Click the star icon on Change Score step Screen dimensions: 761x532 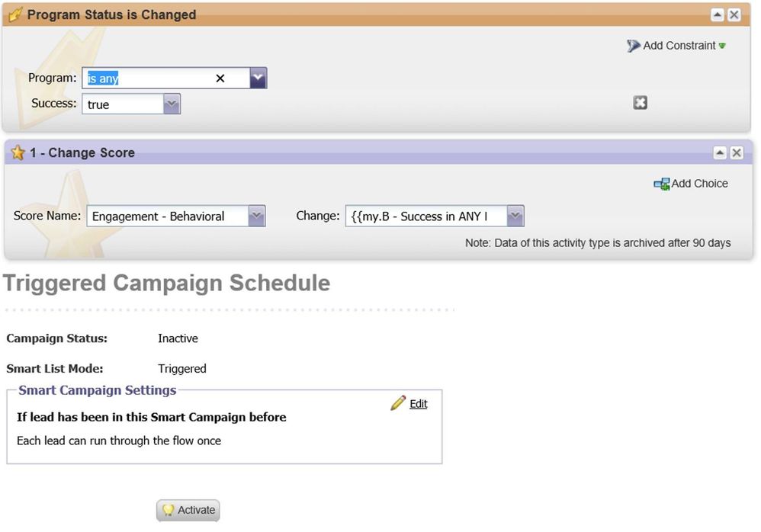point(18,152)
